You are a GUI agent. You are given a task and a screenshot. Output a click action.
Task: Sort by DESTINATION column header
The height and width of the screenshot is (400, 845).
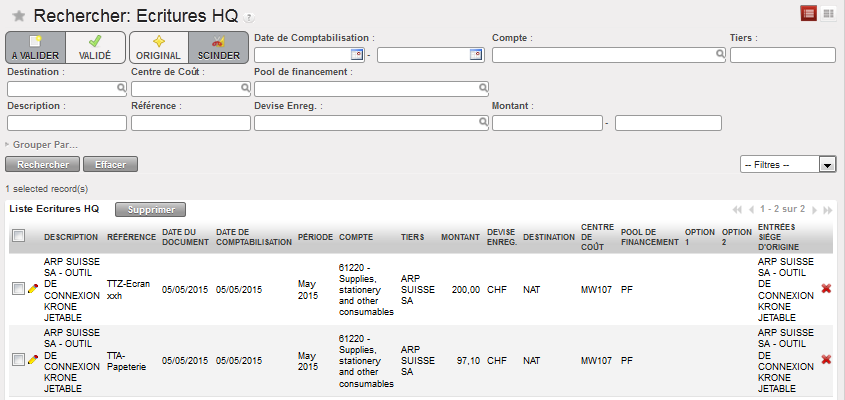549,237
